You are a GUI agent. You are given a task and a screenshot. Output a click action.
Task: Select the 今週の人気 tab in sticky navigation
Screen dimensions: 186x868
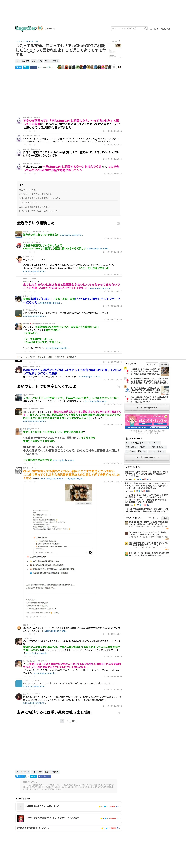60,357
